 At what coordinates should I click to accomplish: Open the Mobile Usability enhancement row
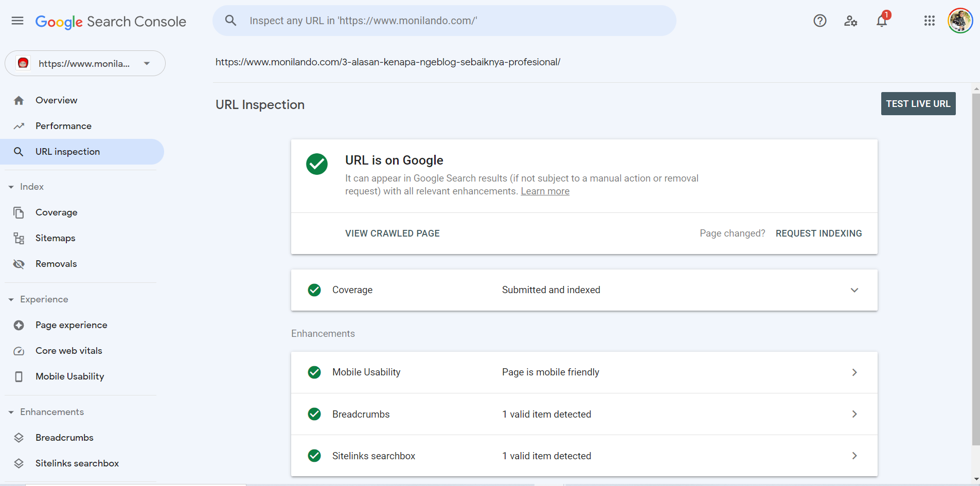[584, 372]
